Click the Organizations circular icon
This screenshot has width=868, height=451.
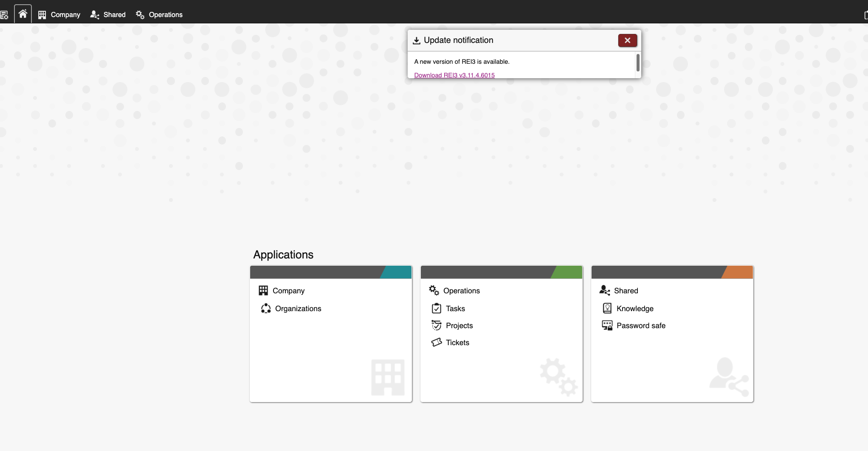pos(266,309)
